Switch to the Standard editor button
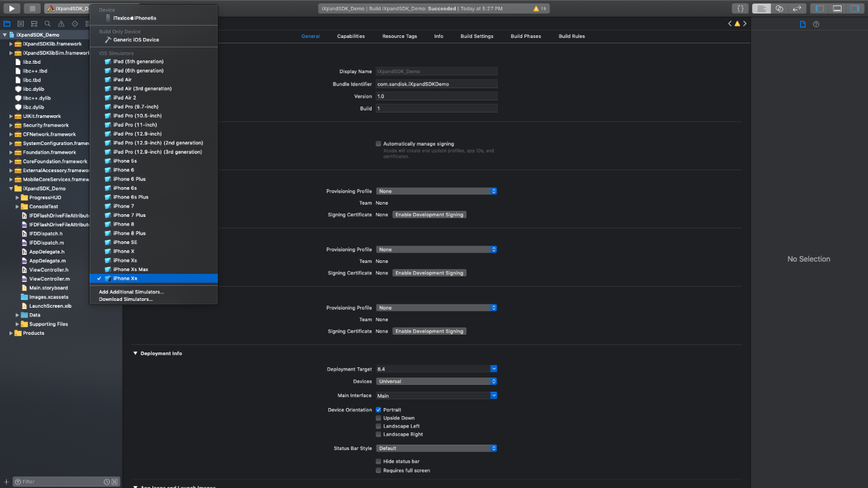868x488 pixels. point(762,8)
